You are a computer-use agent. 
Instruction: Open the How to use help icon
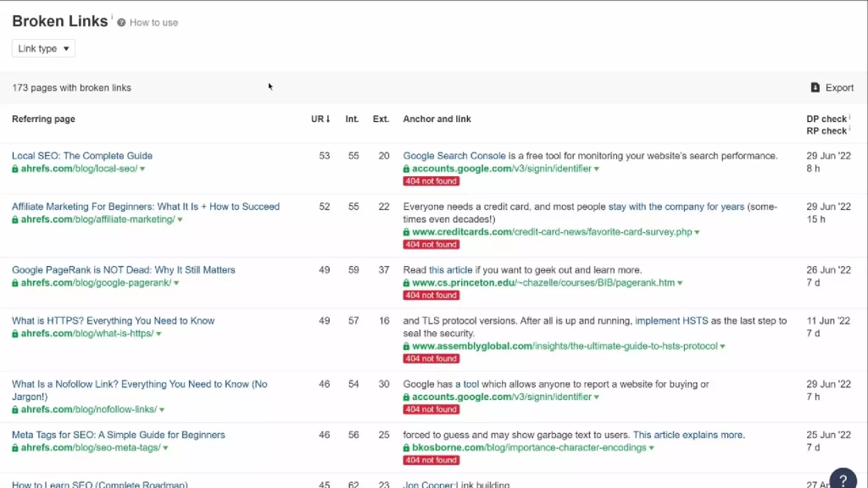tap(121, 23)
